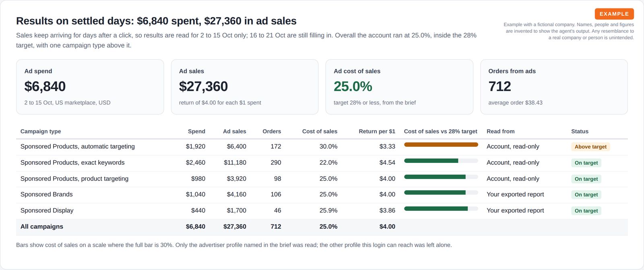Click the Cost of sales column header

pyautogui.click(x=320, y=131)
